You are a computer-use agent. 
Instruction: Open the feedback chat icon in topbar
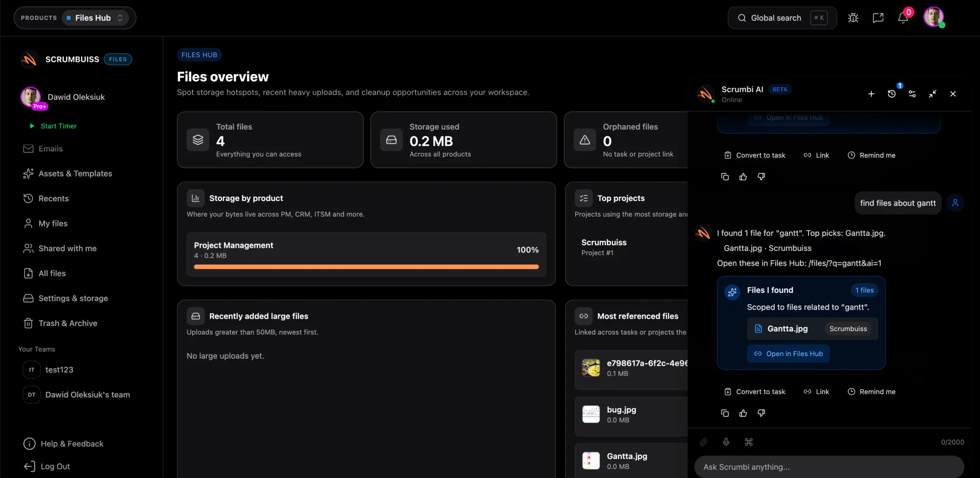pos(878,17)
